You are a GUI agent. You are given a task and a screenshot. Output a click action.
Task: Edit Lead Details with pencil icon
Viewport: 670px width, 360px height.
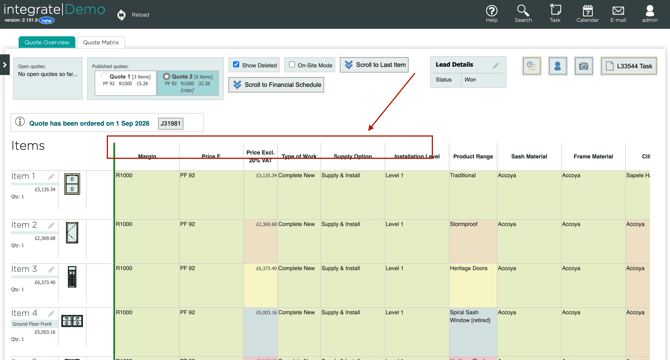pos(496,65)
